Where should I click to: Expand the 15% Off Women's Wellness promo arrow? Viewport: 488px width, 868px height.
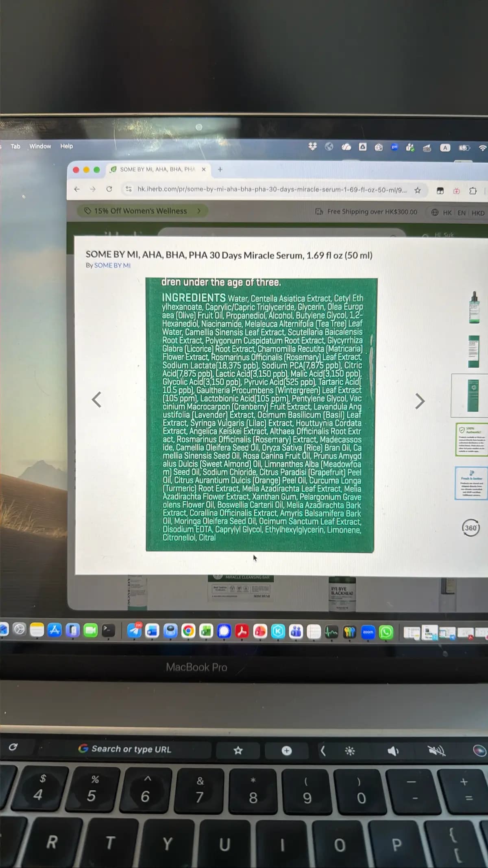pyautogui.click(x=199, y=211)
